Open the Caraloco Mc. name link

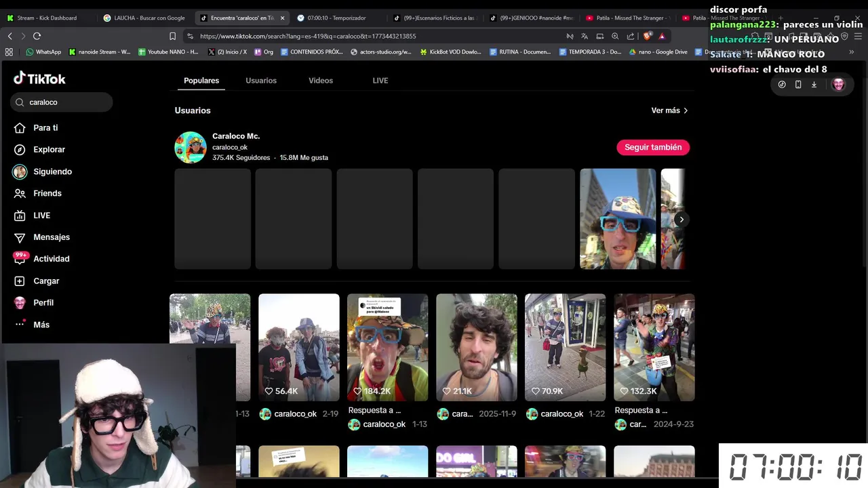coord(236,136)
